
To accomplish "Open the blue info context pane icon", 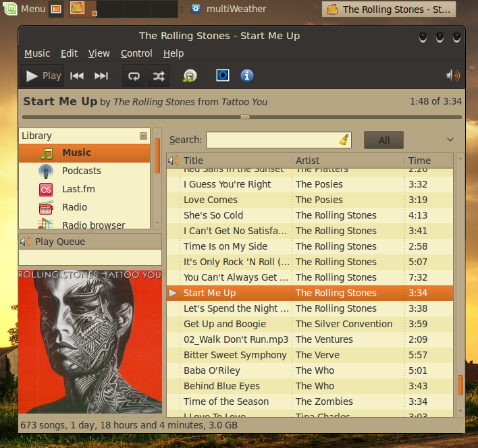I will (x=247, y=76).
